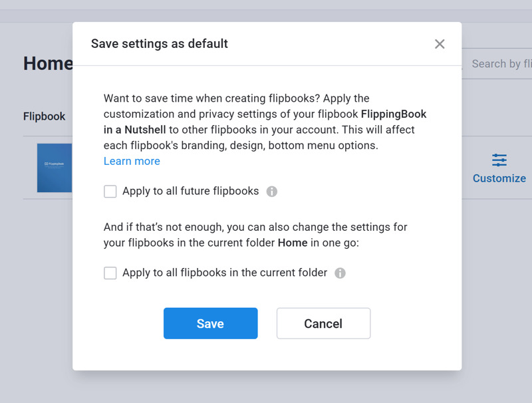Click info icon beside future flipbooks option
This screenshot has width=532, height=403.
tap(272, 192)
